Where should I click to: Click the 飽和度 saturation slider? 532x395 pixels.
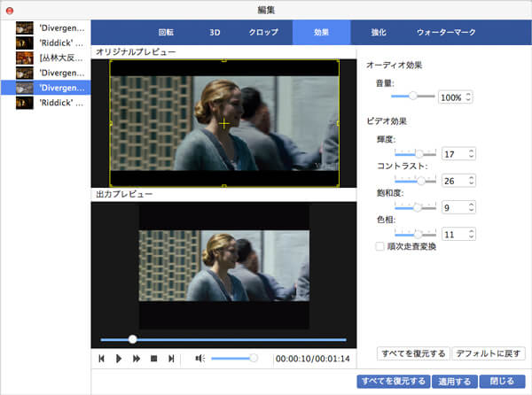click(415, 207)
